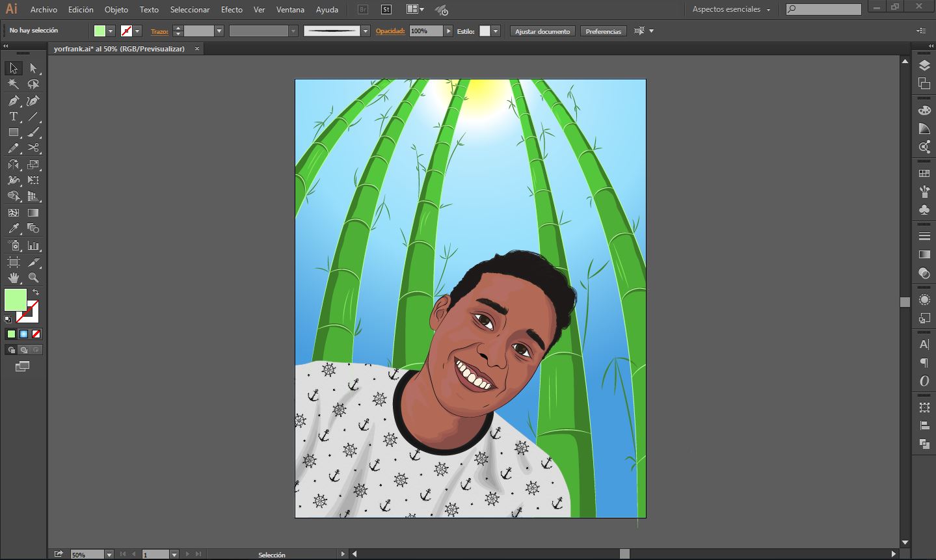Select the Scissors tool

pos(33,148)
